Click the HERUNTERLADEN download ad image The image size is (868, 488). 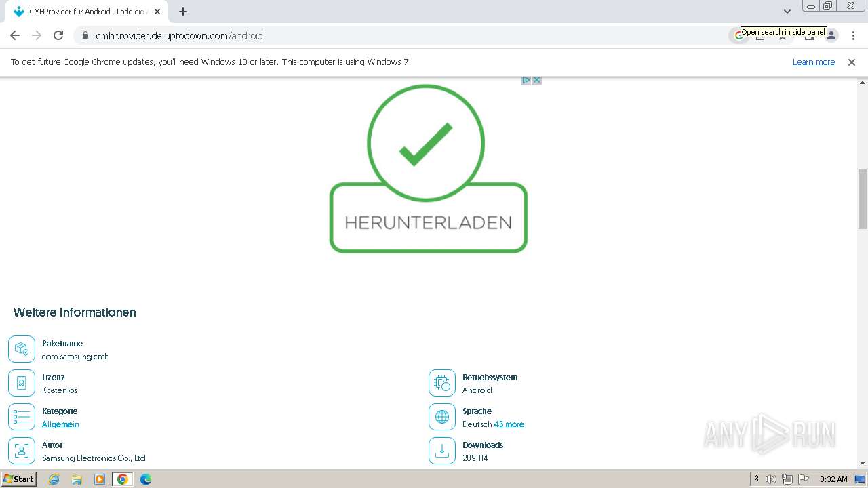(428, 168)
